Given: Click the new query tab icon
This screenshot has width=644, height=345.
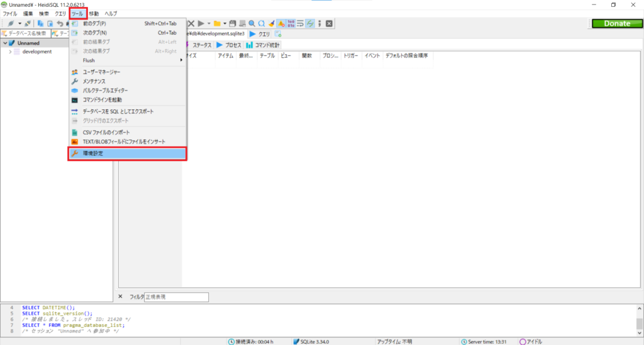Looking at the screenshot, I should click(x=278, y=34).
